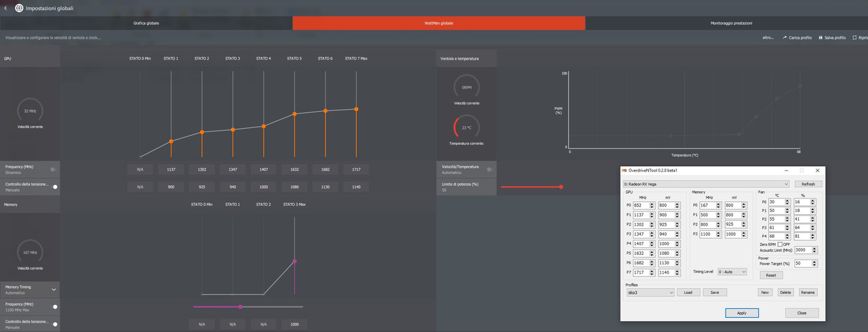The width and height of the screenshot is (868, 332).
Task: Click the Power Target (%) spinner arrows
Action: (815, 263)
